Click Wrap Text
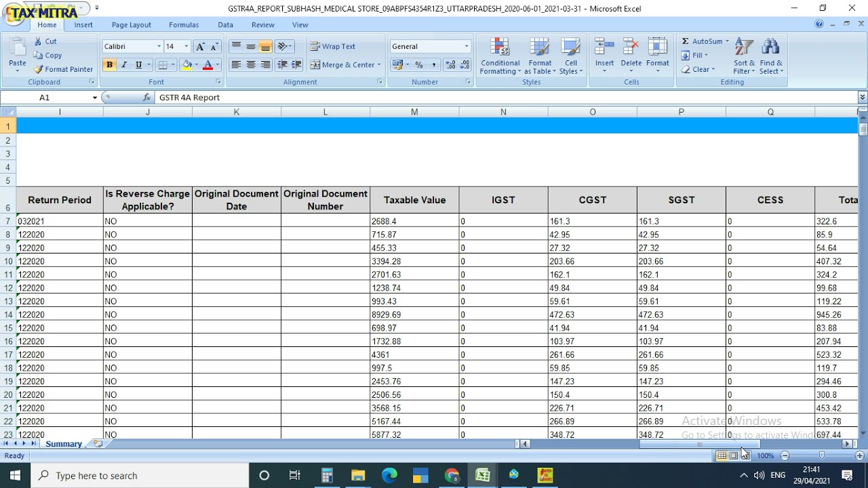The width and height of the screenshot is (868, 488). click(333, 47)
